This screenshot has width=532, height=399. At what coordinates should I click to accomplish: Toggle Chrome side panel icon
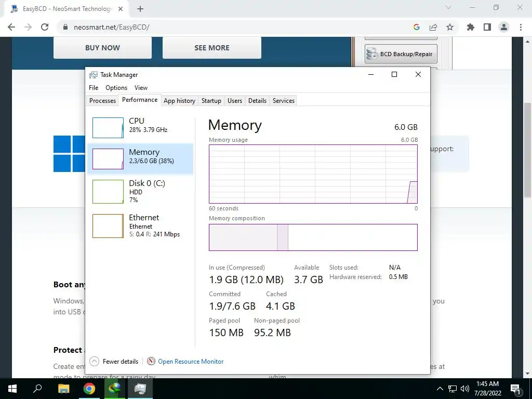tap(487, 27)
